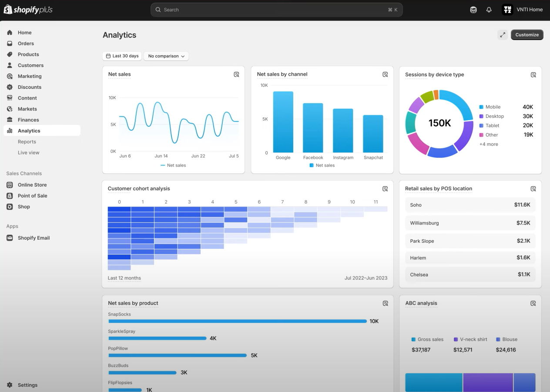Screen dimensions: 550x392
Task: Click the Orders inbox icon
Action: point(10,44)
